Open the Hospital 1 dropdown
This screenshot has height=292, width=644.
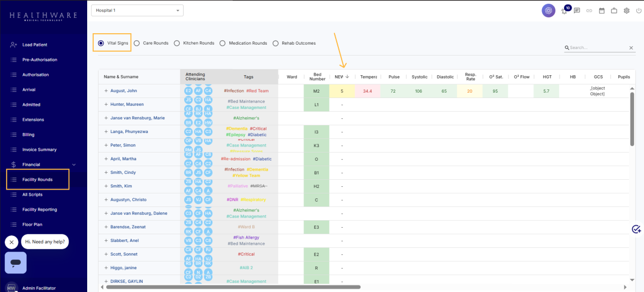coord(137,10)
